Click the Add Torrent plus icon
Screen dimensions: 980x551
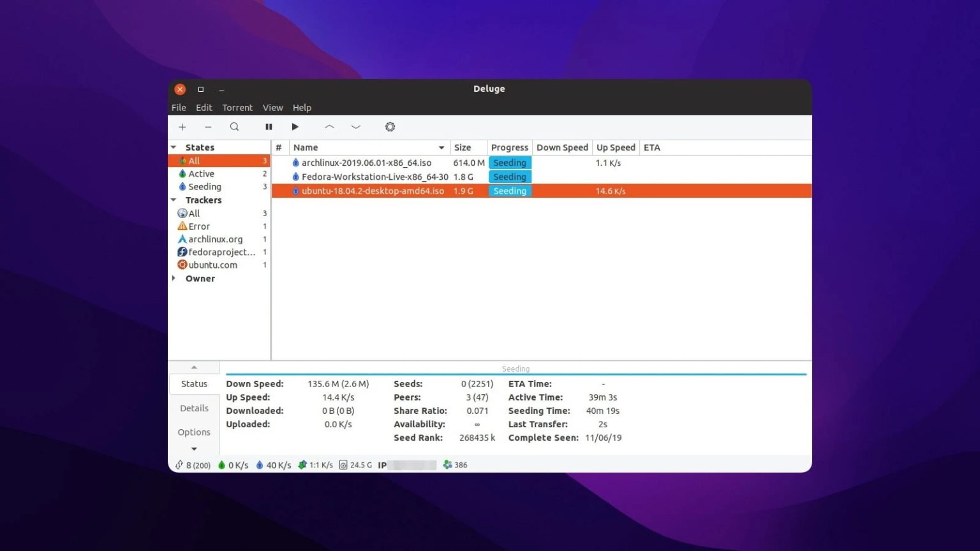click(182, 127)
